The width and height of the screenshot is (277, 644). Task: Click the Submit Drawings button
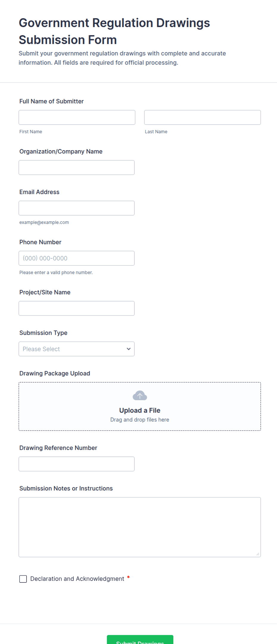pyautogui.click(x=140, y=640)
